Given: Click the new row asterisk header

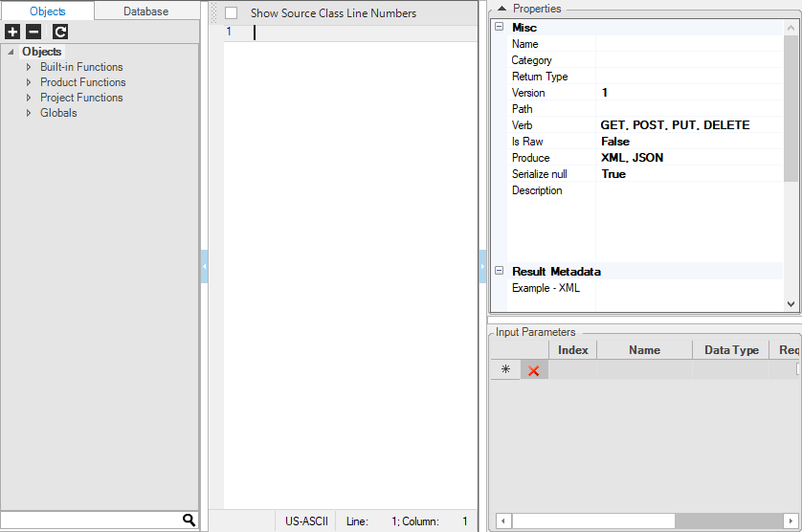Looking at the screenshot, I should (x=505, y=370).
